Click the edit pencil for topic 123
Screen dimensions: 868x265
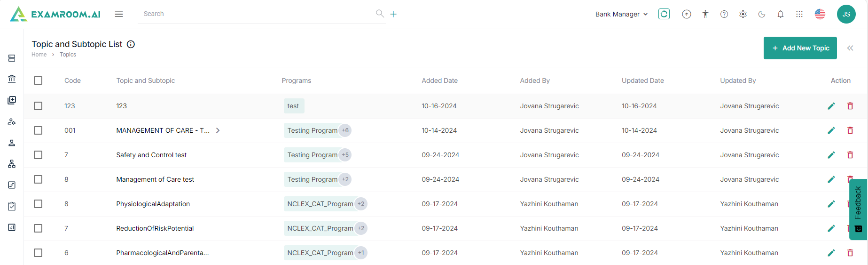[x=831, y=106]
